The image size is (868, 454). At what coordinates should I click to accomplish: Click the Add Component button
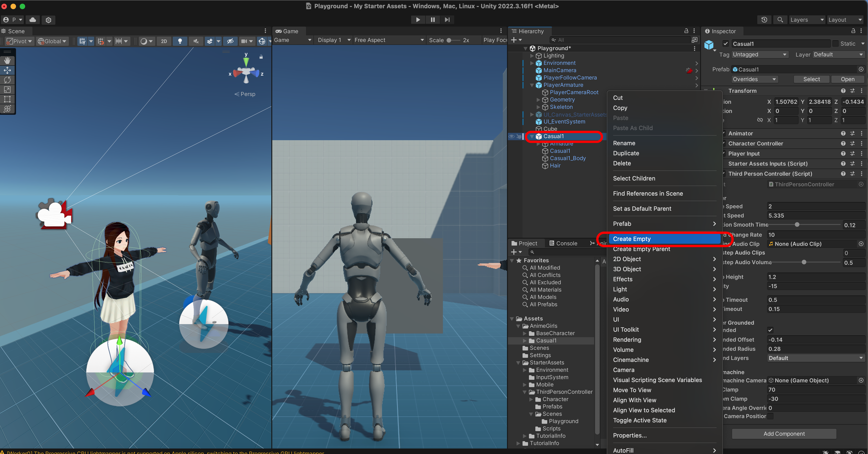[x=784, y=434]
